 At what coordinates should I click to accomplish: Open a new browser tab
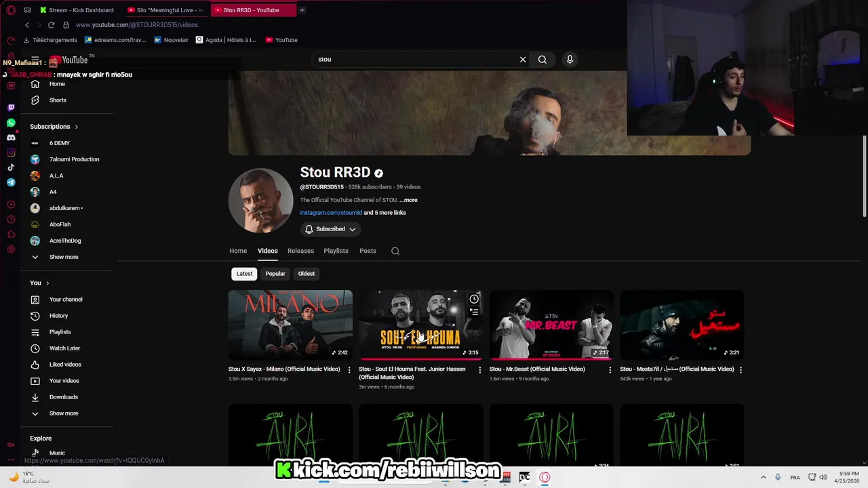coord(302,10)
